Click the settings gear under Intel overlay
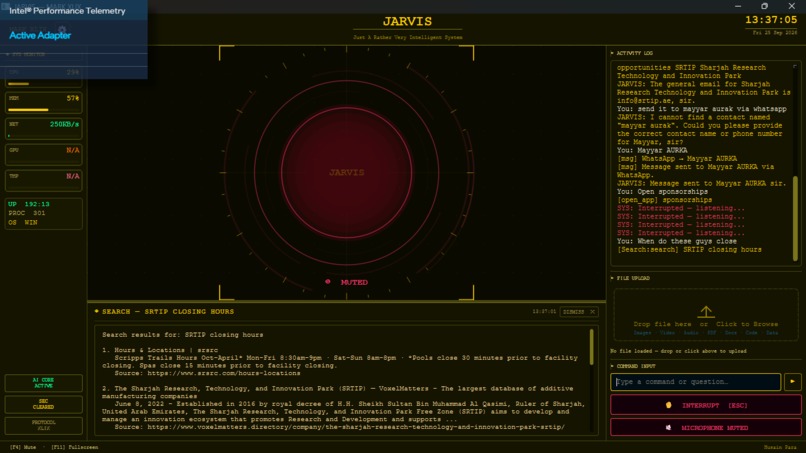 click(x=62, y=30)
